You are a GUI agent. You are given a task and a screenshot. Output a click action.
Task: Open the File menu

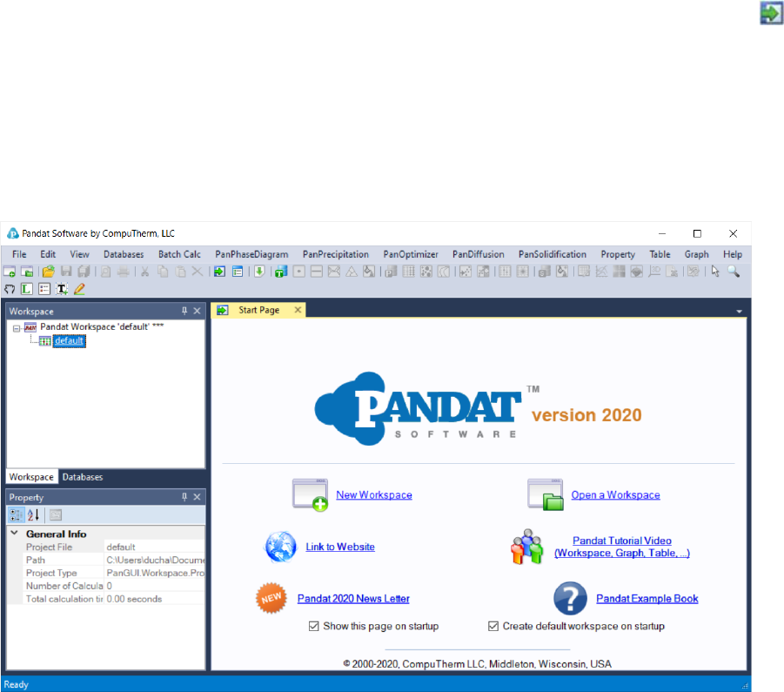pos(19,254)
